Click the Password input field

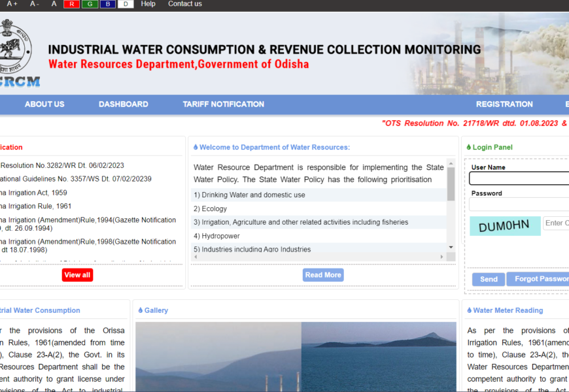tap(520, 204)
